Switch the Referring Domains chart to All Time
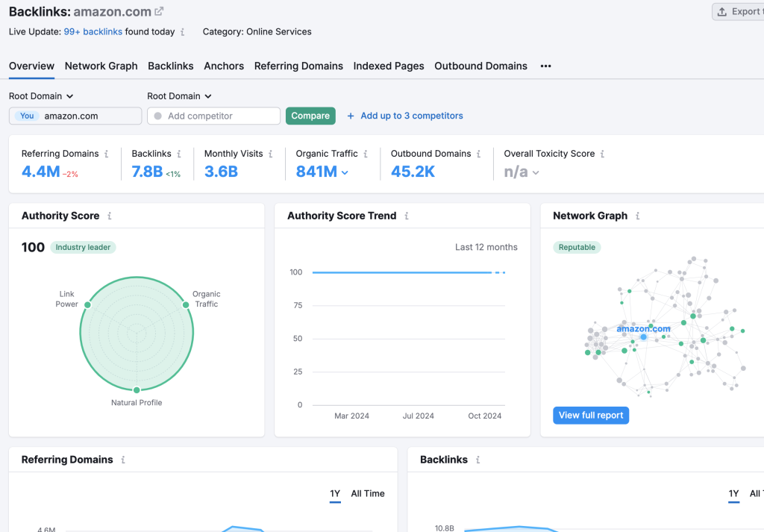Image resolution: width=764 pixels, height=532 pixels. pos(368,494)
